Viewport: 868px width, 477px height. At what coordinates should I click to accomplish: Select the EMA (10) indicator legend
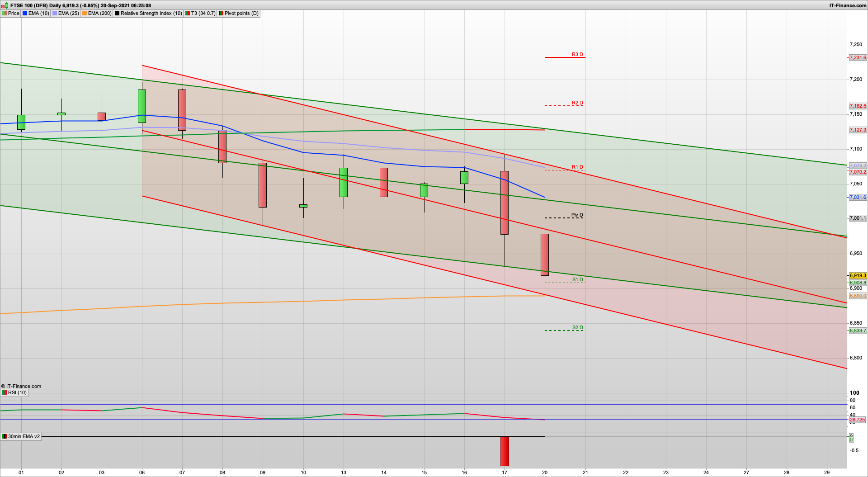pyautogui.click(x=36, y=14)
